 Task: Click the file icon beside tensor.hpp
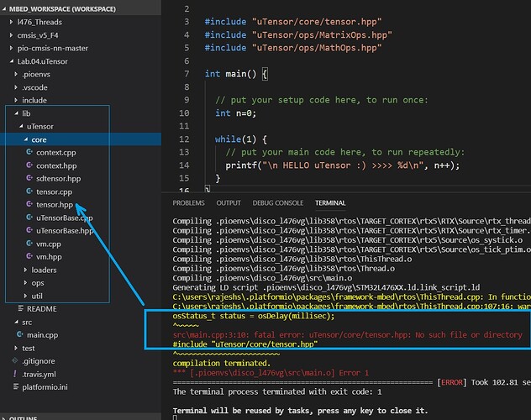(x=29, y=204)
